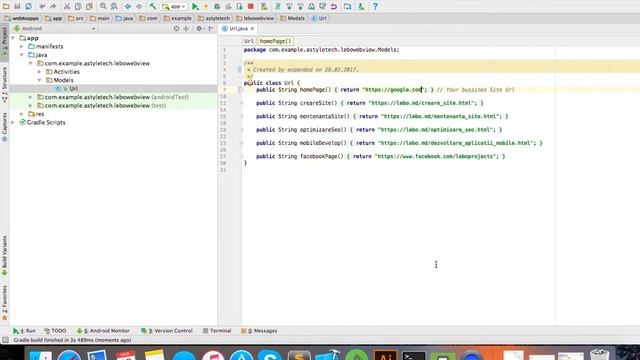Click the Redo arrow icon

click(x=53, y=6)
